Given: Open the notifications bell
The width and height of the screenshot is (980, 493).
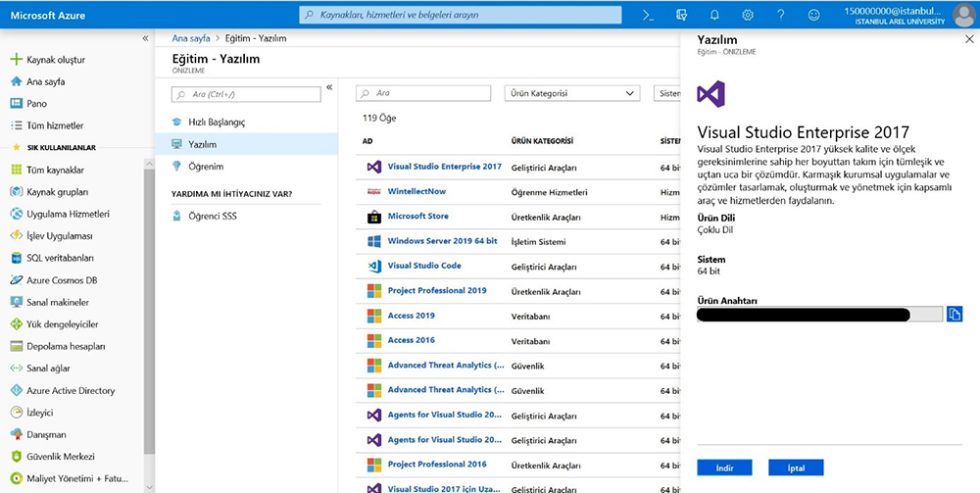Looking at the screenshot, I should tap(715, 15).
